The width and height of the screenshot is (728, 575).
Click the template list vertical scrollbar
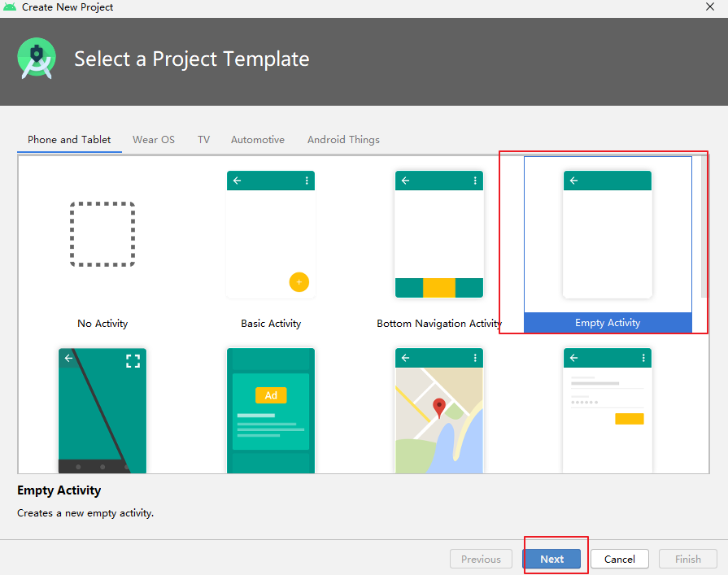pyautogui.click(x=704, y=227)
